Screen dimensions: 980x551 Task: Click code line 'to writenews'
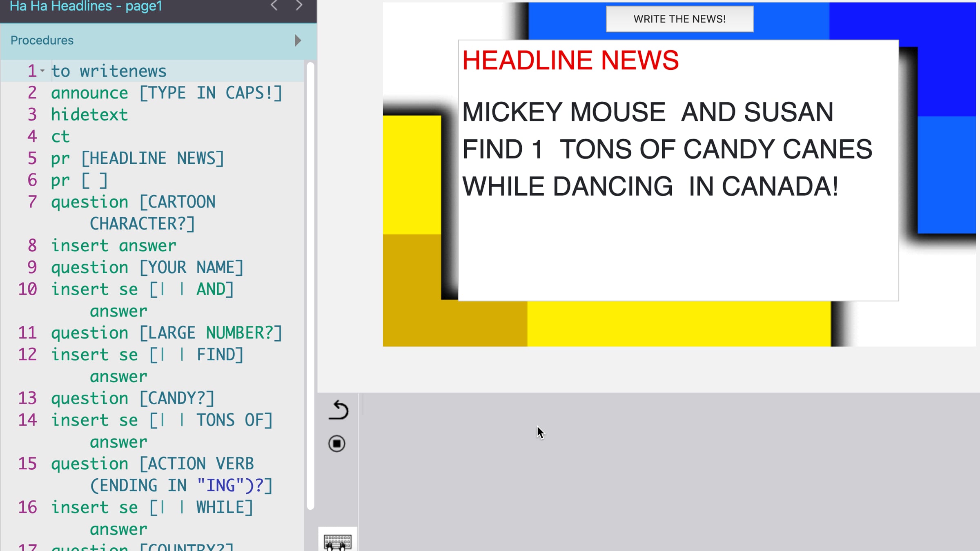pos(109,71)
